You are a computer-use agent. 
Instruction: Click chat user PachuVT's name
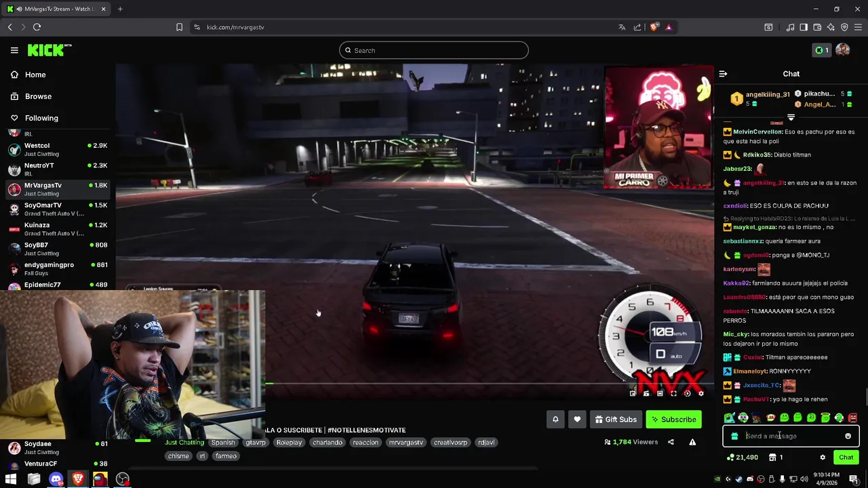point(757,399)
